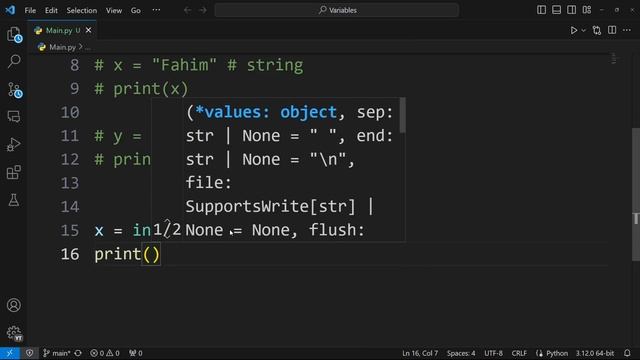Open the File menu

point(30,10)
